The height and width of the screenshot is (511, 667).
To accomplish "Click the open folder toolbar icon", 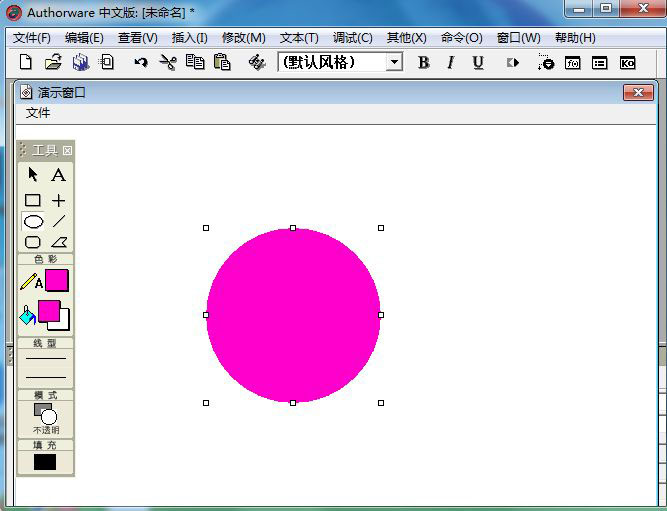I will pyautogui.click(x=53, y=62).
